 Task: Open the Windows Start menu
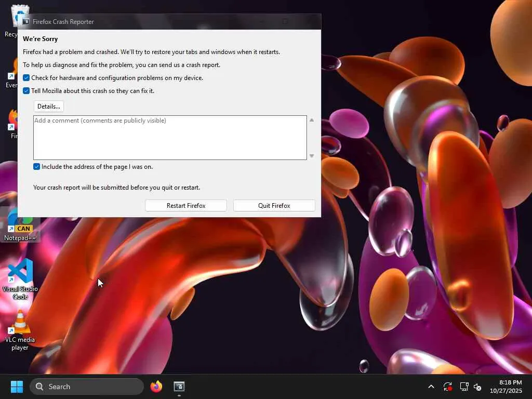click(x=17, y=387)
